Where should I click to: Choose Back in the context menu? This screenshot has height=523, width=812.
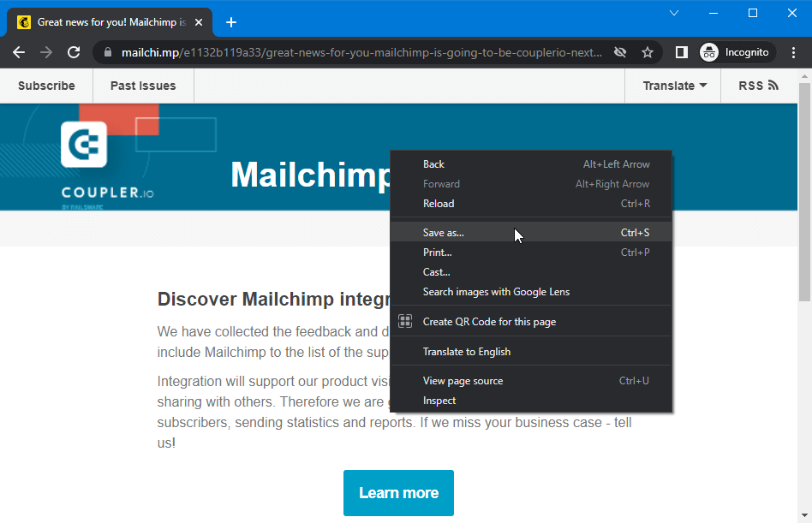pyautogui.click(x=531, y=164)
